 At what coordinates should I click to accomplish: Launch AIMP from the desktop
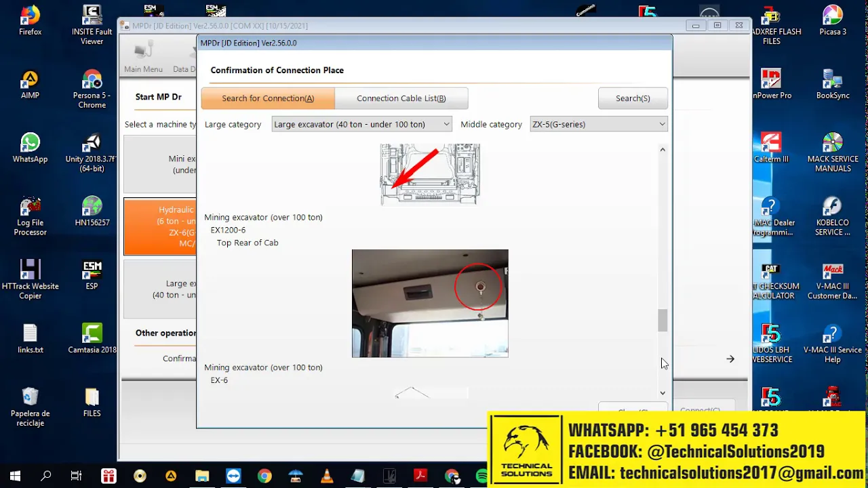coord(30,85)
